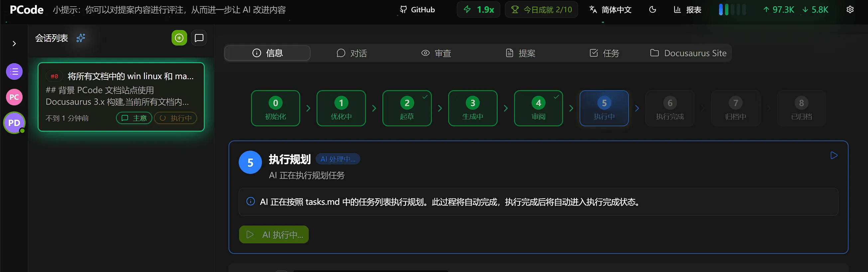Click the download token count 5.8K
This screenshot has height=272, width=868.
click(x=815, y=10)
